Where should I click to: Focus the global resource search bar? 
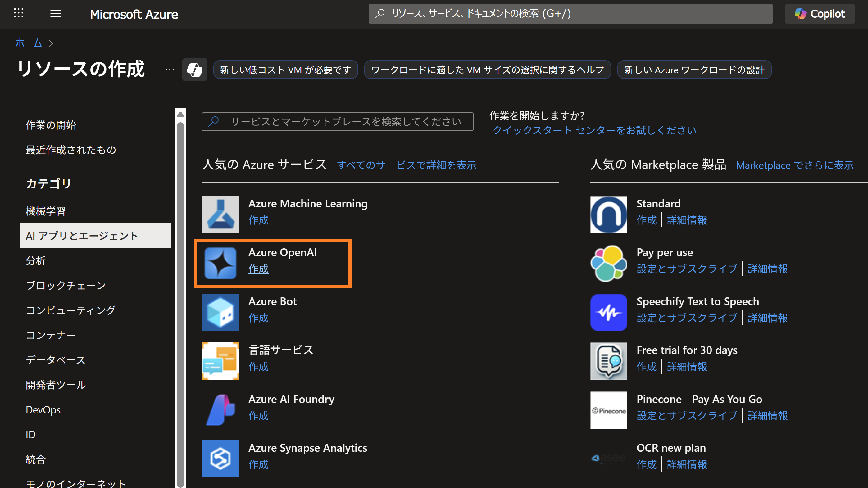pyautogui.click(x=570, y=14)
